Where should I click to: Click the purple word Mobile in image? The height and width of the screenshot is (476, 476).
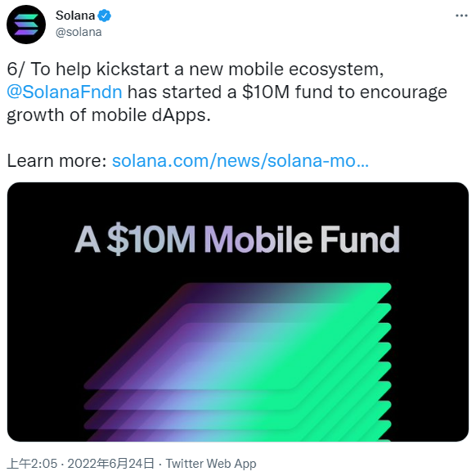click(258, 240)
